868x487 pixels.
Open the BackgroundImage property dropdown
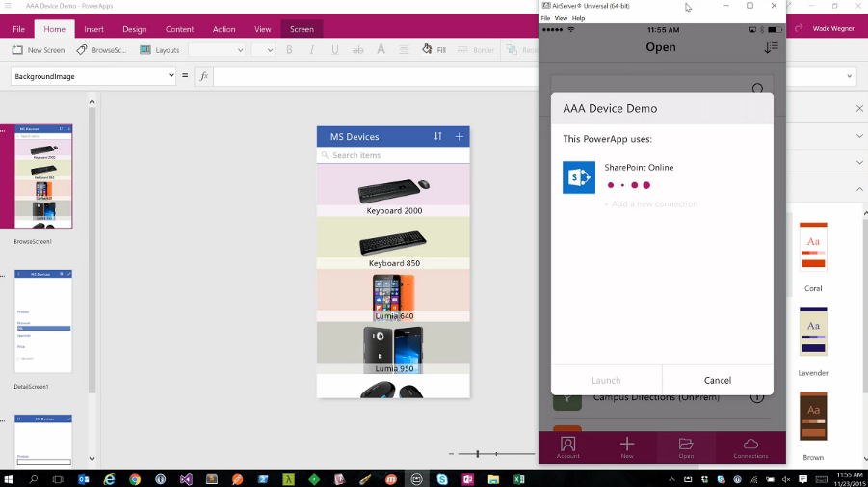coord(171,76)
